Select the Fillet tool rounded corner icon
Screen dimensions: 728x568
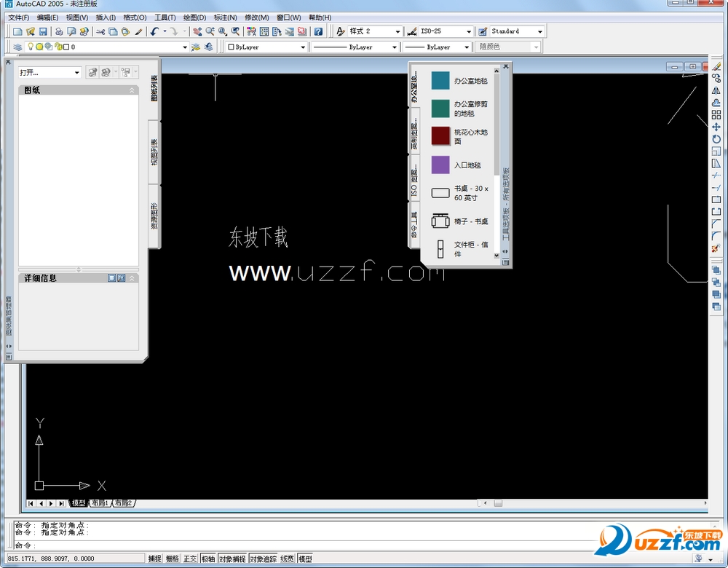716,236
